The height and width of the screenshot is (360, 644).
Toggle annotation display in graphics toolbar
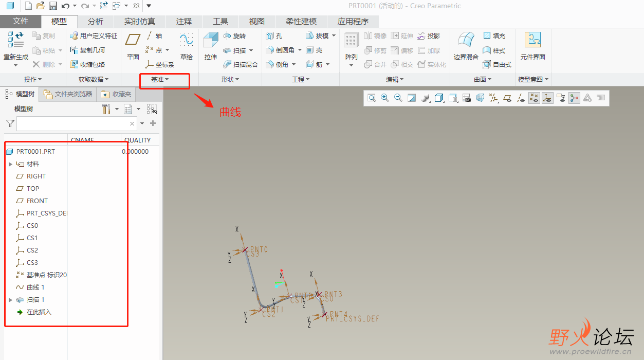coord(561,98)
